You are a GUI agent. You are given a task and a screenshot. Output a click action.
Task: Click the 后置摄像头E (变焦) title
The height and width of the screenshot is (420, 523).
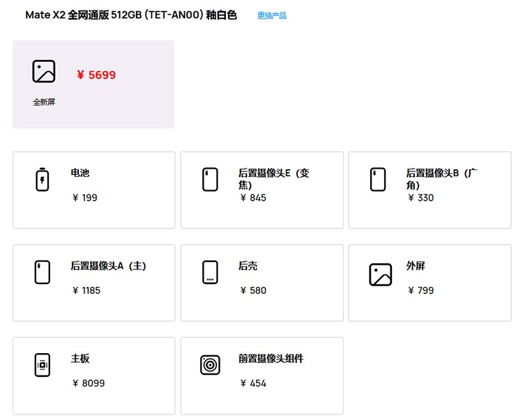[274, 179]
